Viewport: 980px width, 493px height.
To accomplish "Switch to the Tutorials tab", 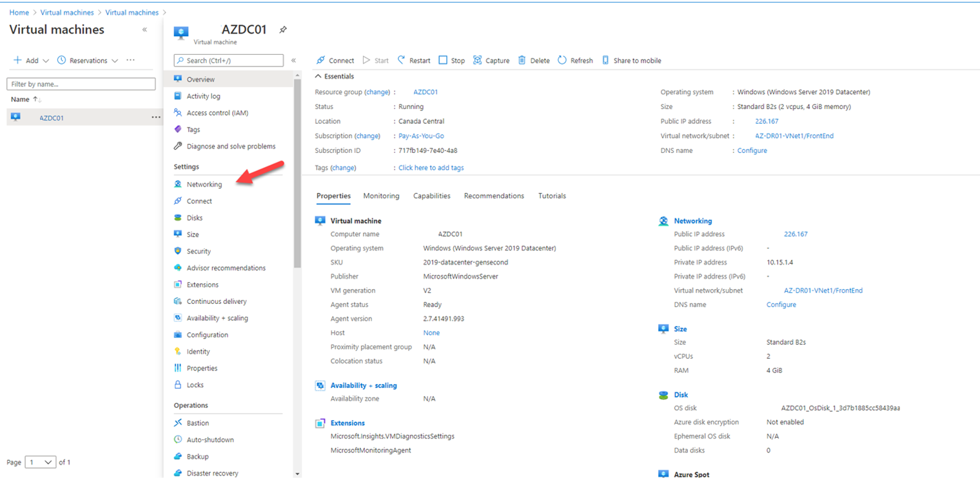I will [x=552, y=196].
